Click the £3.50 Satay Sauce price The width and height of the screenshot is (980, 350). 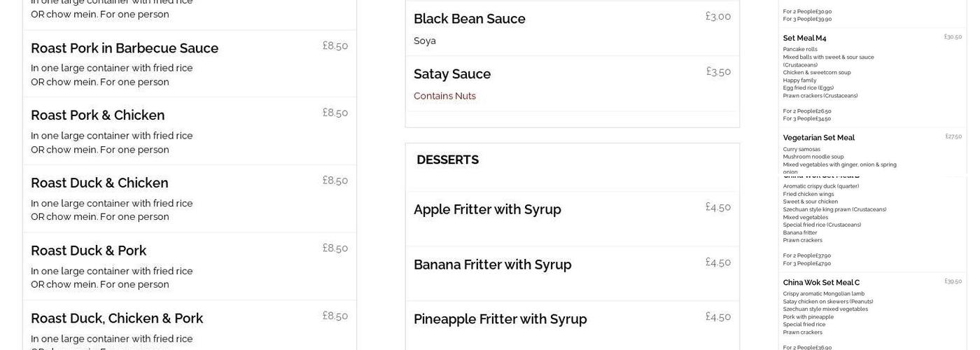(718, 72)
